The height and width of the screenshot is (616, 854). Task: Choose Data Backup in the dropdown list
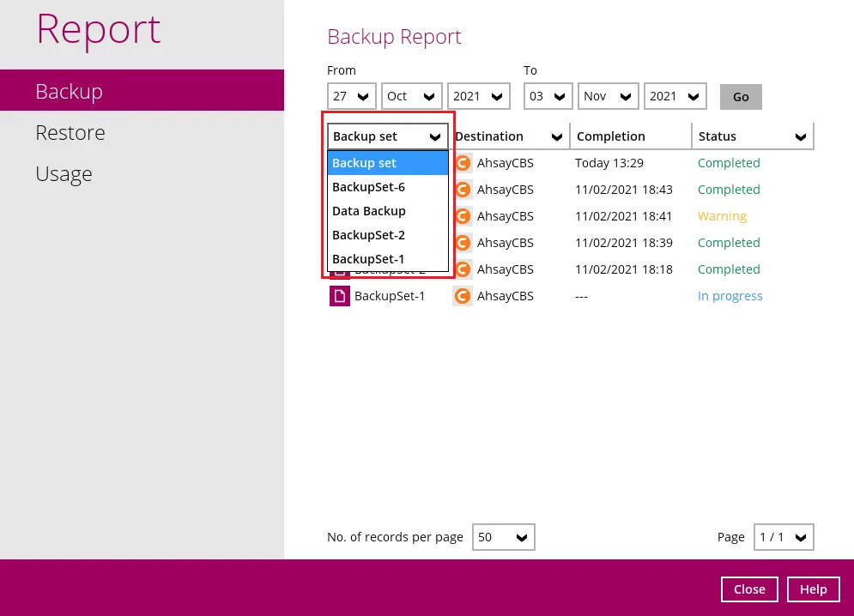pyautogui.click(x=369, y=211)
